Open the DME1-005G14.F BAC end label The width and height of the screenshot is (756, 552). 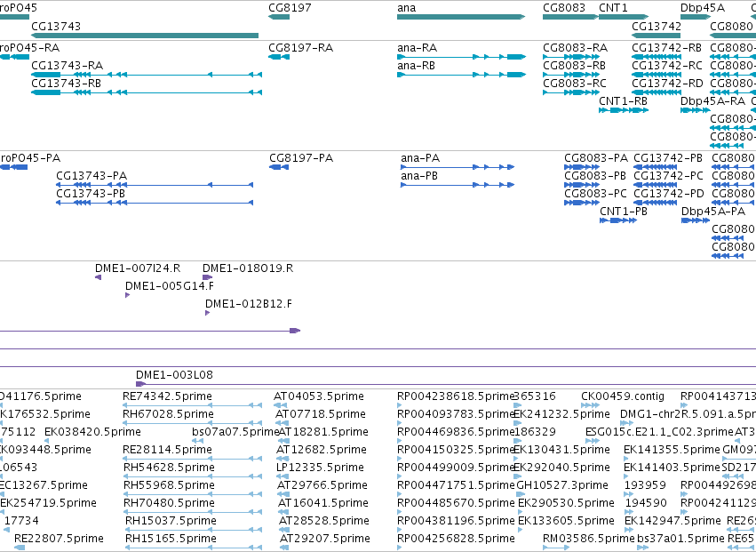pyautogui.click(x=170, y=286)
